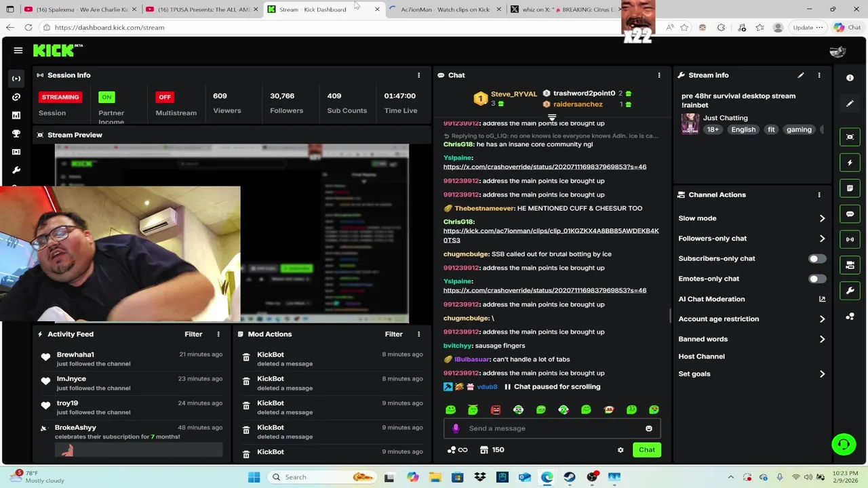Open Activity Feed Filter dropdown
Screen dimensions: 868x488
[x=193, y=334]
